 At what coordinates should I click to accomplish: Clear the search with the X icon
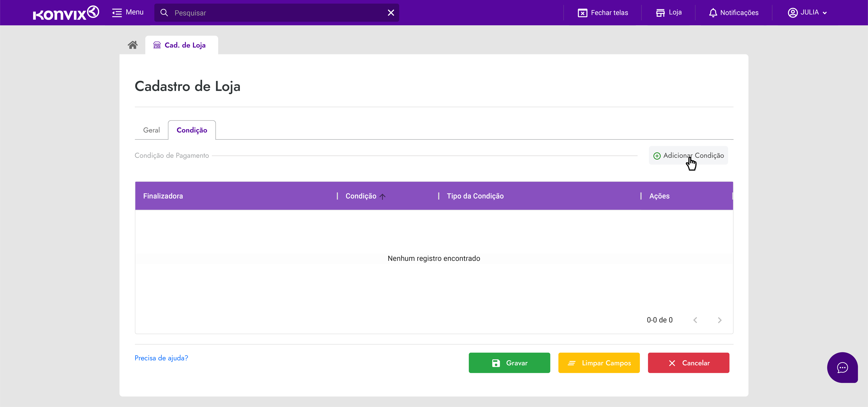[391, 13]
